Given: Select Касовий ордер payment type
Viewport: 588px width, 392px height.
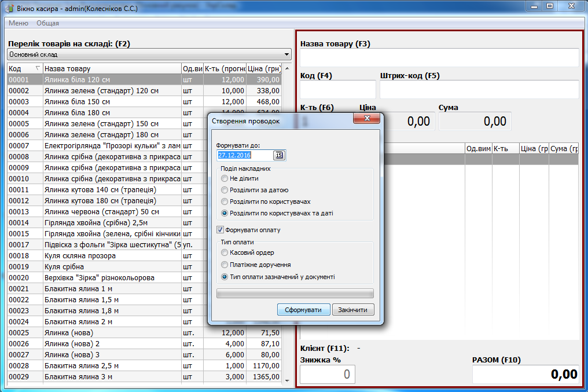Looking at the screenshot, I should pos(225,253).
